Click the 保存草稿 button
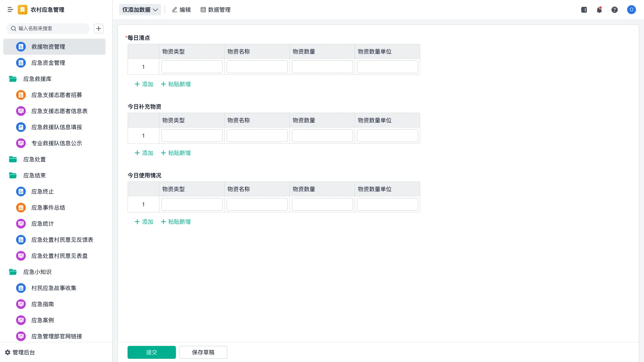Screen dimensions: 644x362 (203, 352)
